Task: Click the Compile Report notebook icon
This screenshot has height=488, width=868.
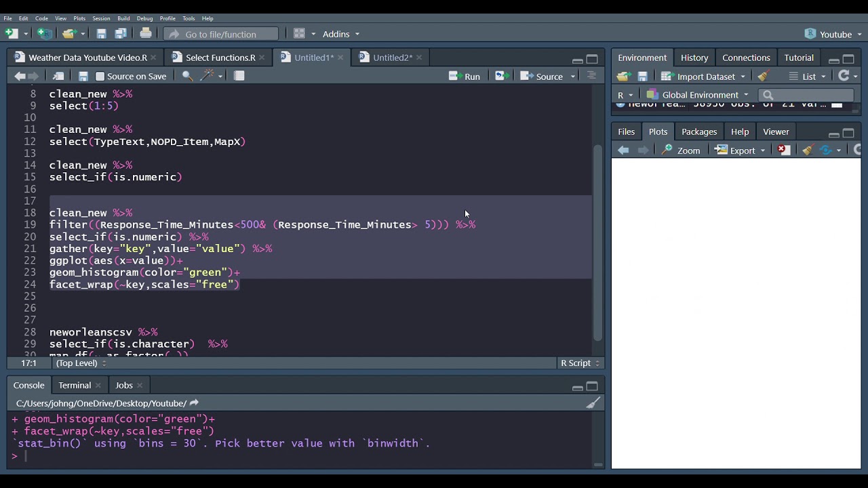Action: point(239,76)
